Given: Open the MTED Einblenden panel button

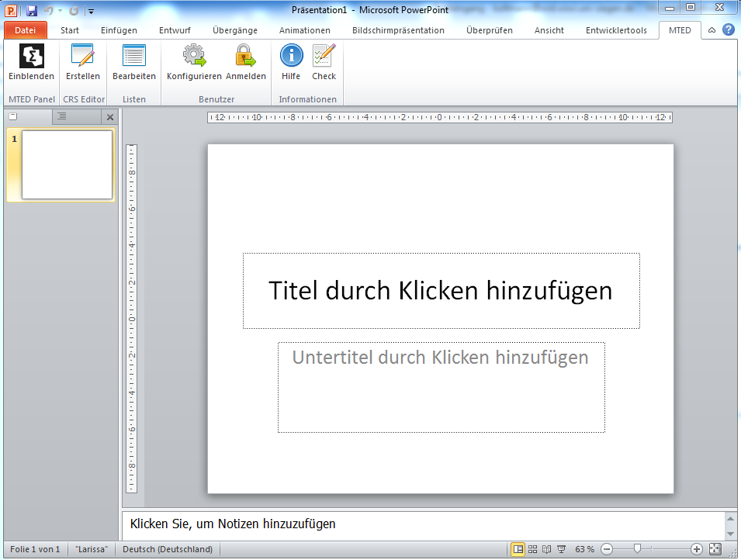Looking at the screenshot, I should click(x=31, y=62).
